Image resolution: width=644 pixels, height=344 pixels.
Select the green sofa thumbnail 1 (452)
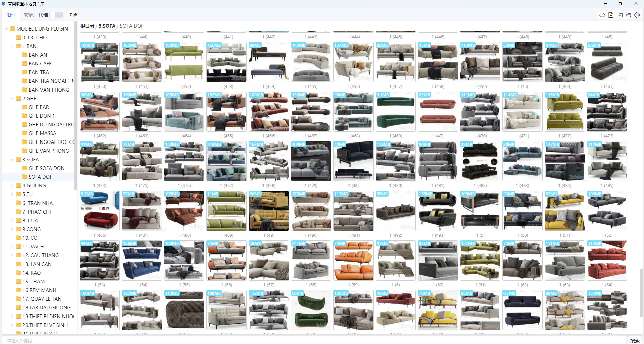click(184, 62)
